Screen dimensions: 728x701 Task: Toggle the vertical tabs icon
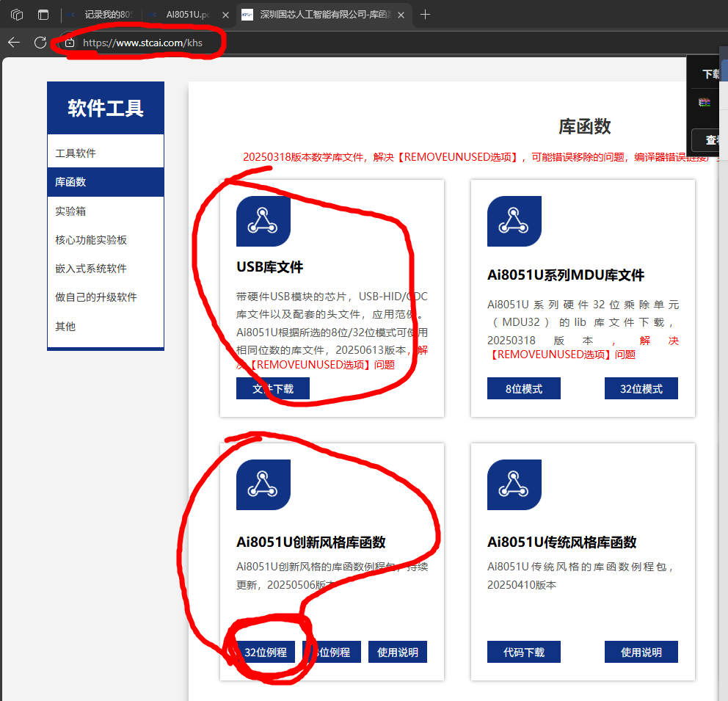tap(43, 15)
